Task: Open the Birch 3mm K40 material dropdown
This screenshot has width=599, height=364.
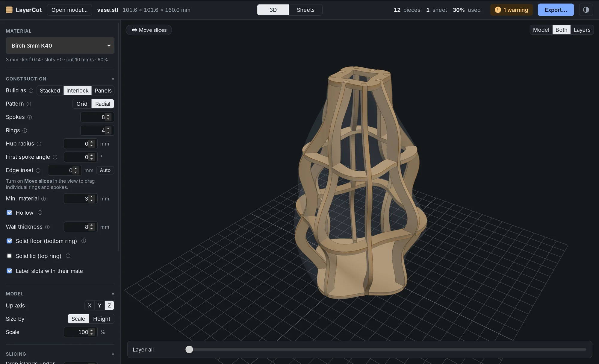Action: click(x=60, y=45)
